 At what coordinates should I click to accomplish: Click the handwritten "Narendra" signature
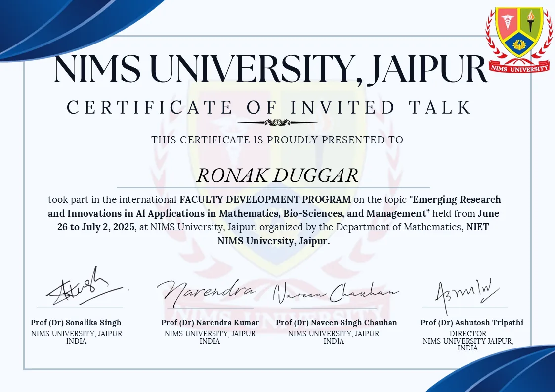click(x=206, y=293)
